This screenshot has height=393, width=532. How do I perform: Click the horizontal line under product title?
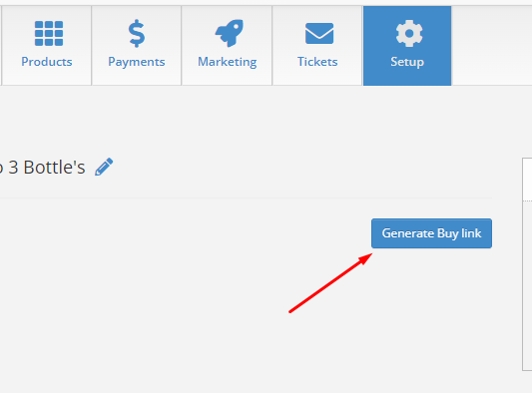click(246, 198)
